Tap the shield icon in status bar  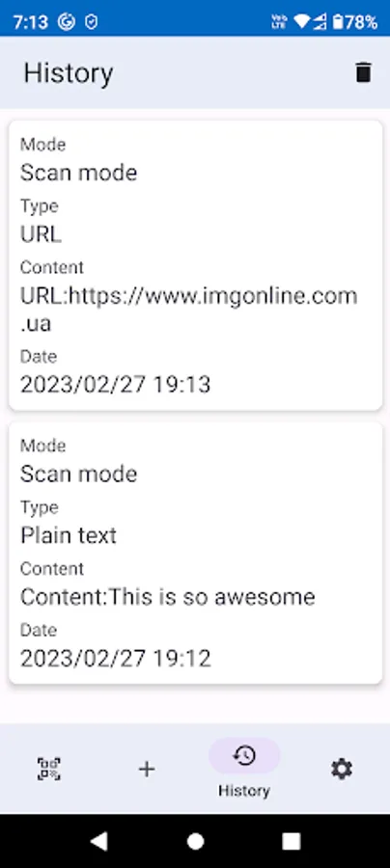pos(92,22)
